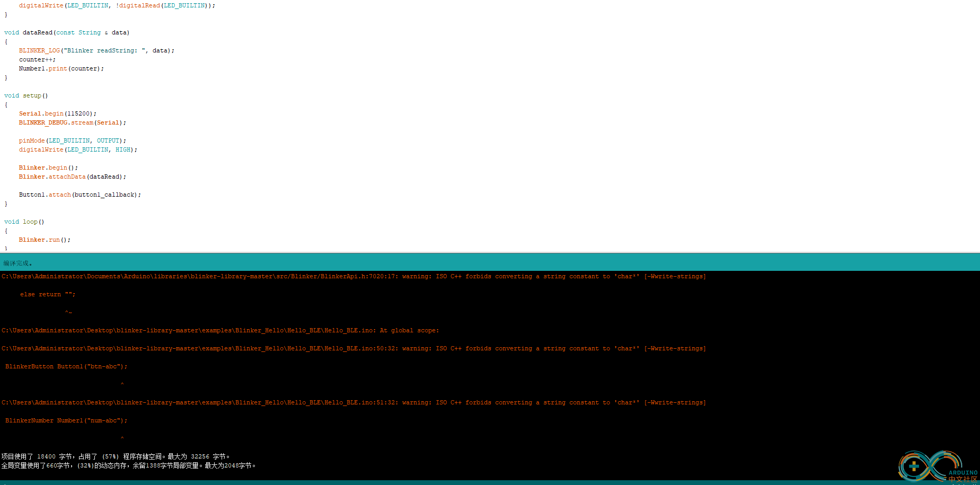Click the 'Number1.print(counter);' line
Viewport: 980px width, 485px height.
tap(61, 68)
